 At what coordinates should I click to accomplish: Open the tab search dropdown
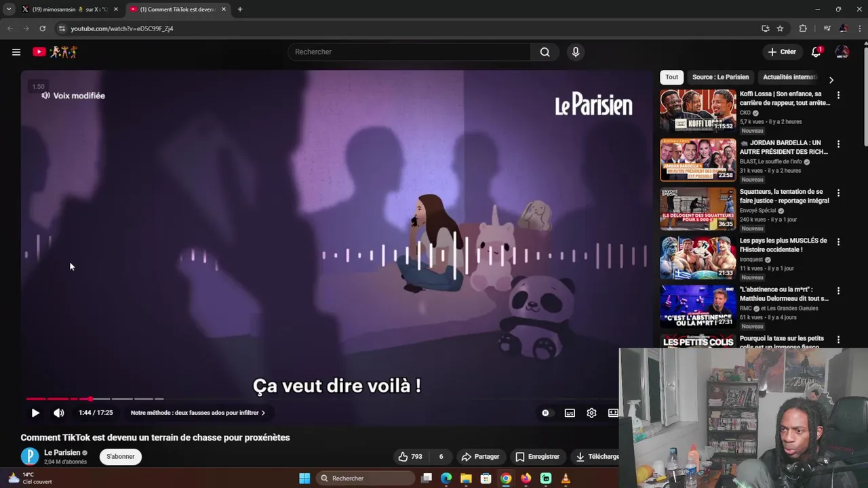point(9,9)
